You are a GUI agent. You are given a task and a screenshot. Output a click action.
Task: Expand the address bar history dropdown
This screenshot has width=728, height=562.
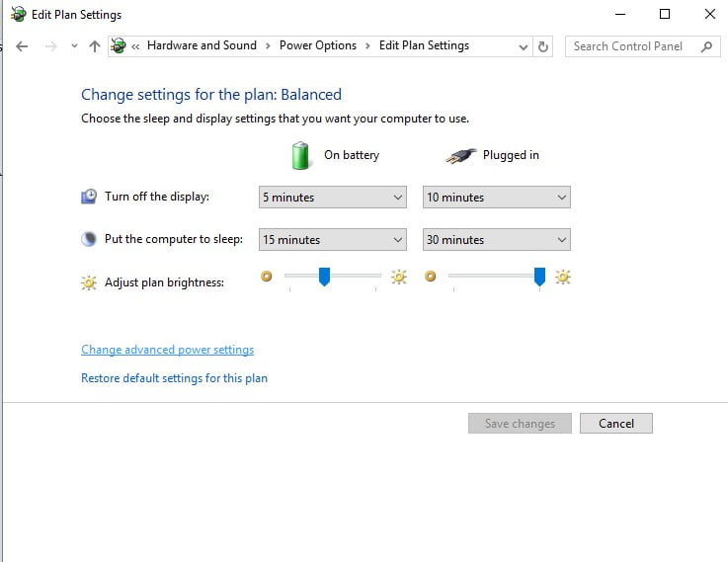coord(524,46)
